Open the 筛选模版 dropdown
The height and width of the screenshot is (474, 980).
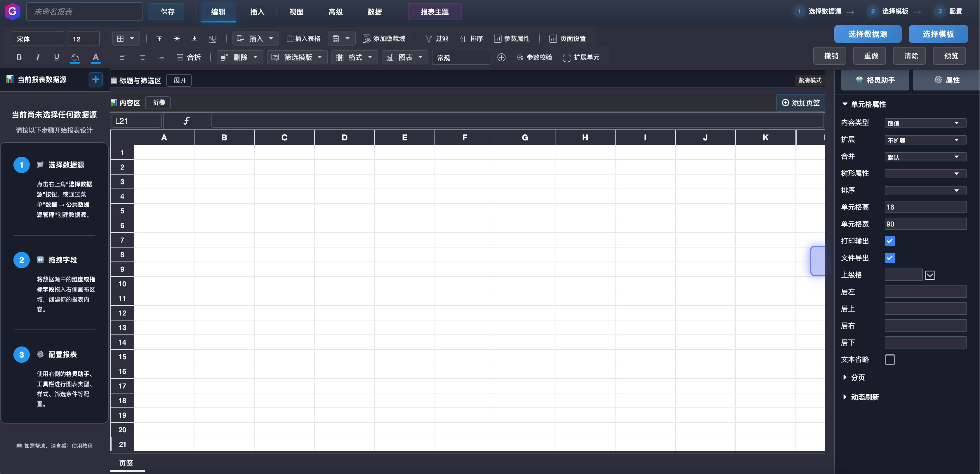[x=297, y=57]
